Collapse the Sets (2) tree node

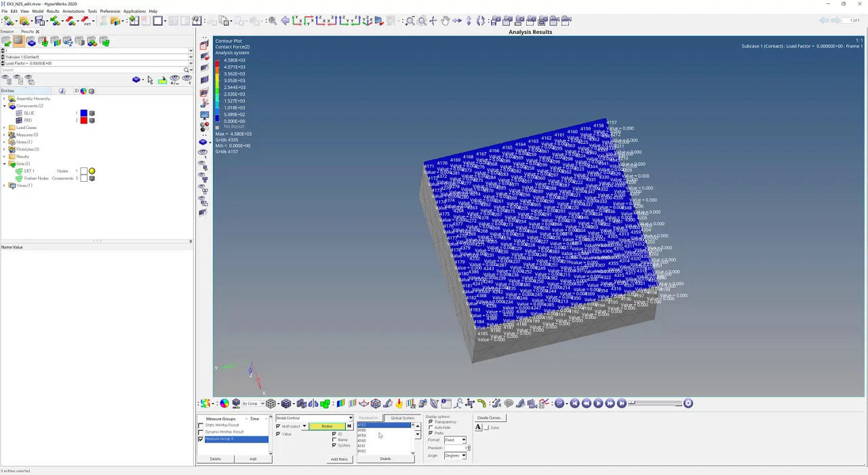tap(4, 164)
